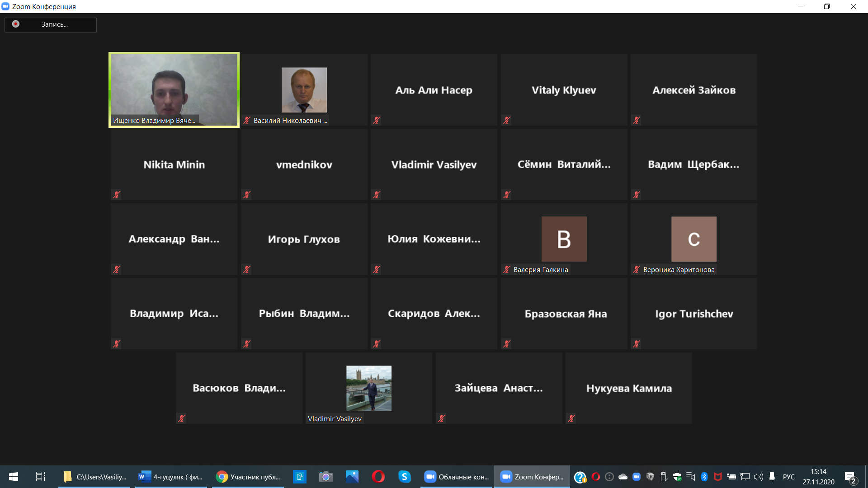Click muted mic icon on Нукуева Камила
The height and width of the screenshot is (488, 868).
pos(571,418)
